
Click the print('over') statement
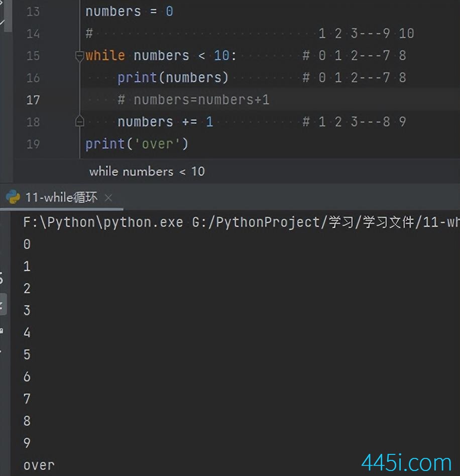pos(137,144)
